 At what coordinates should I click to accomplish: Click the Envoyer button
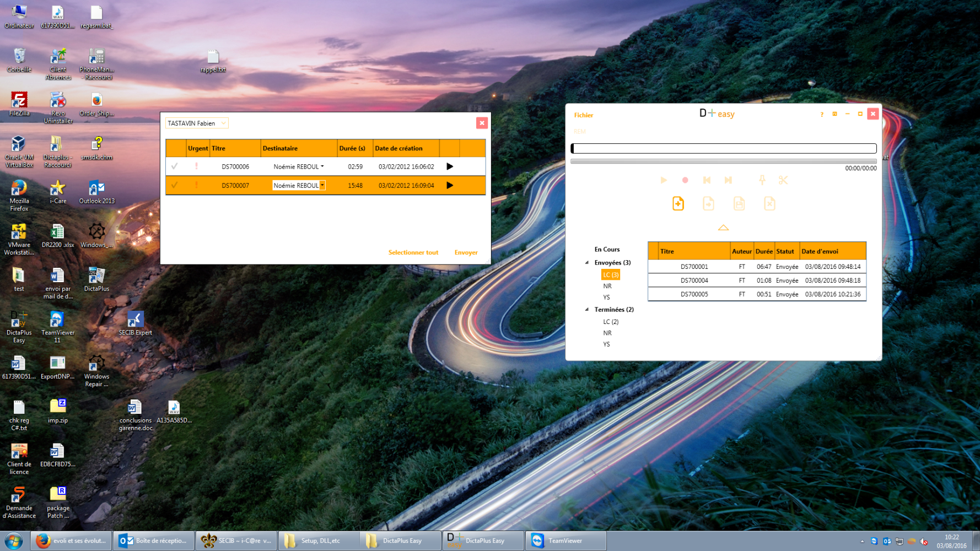466,252
